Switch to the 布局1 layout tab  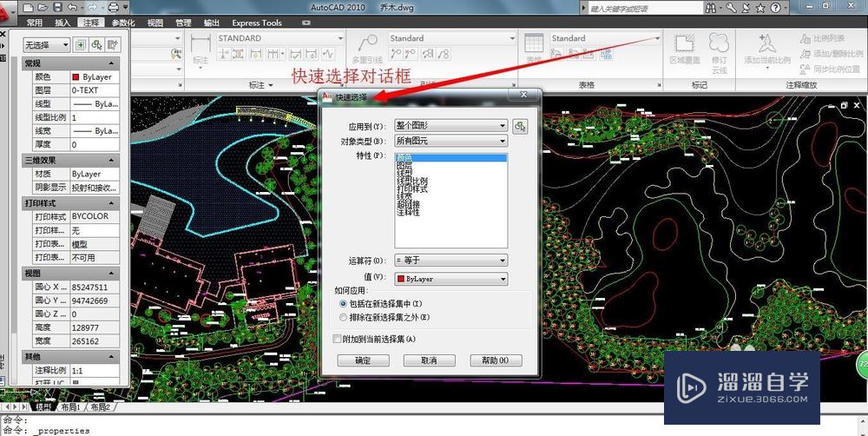70,407
